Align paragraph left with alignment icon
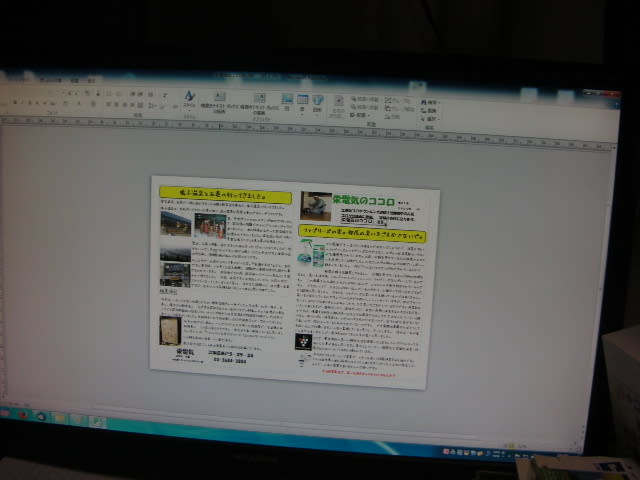 pyautogui.click(x=109, y=105)
